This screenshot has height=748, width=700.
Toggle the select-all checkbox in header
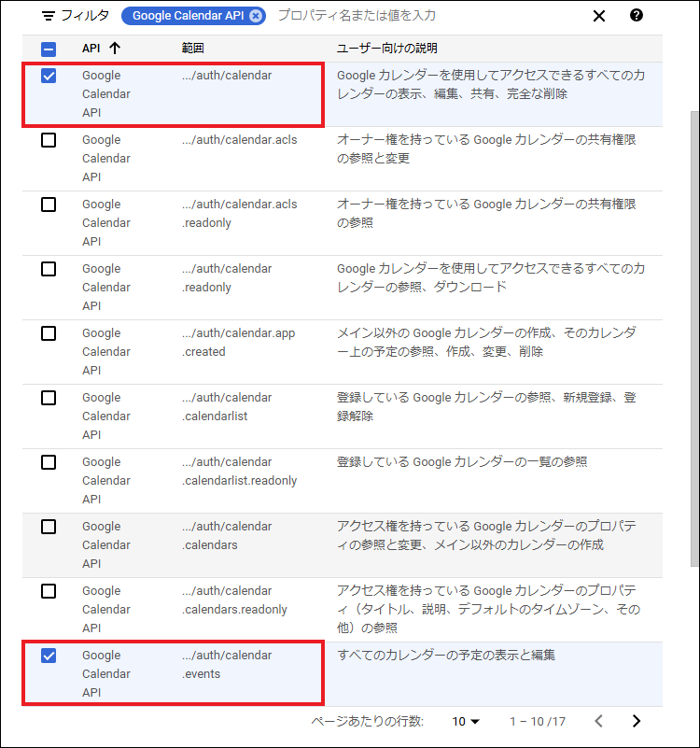pos(49,49)
